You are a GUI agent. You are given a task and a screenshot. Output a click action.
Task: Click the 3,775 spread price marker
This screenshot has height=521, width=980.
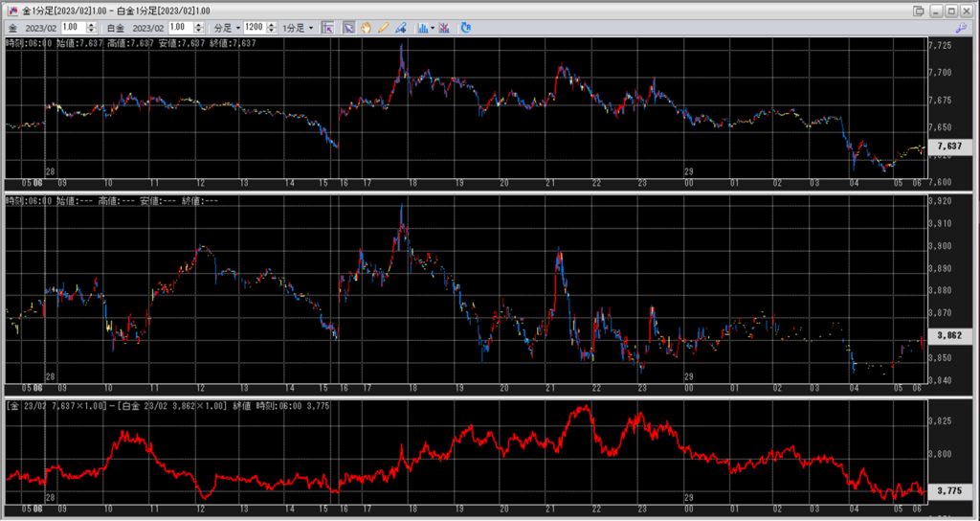948,492
